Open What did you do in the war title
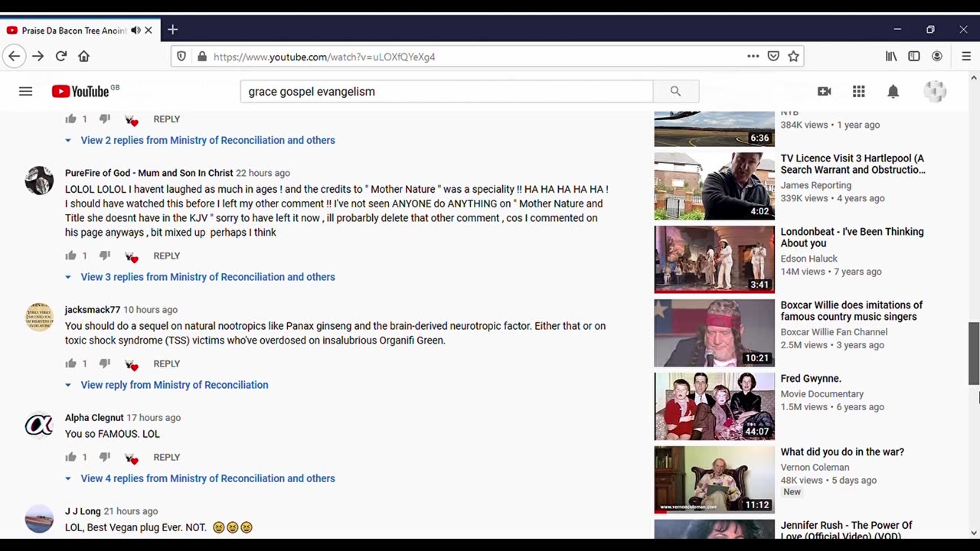Screen dimensions: 980x551 842,452
